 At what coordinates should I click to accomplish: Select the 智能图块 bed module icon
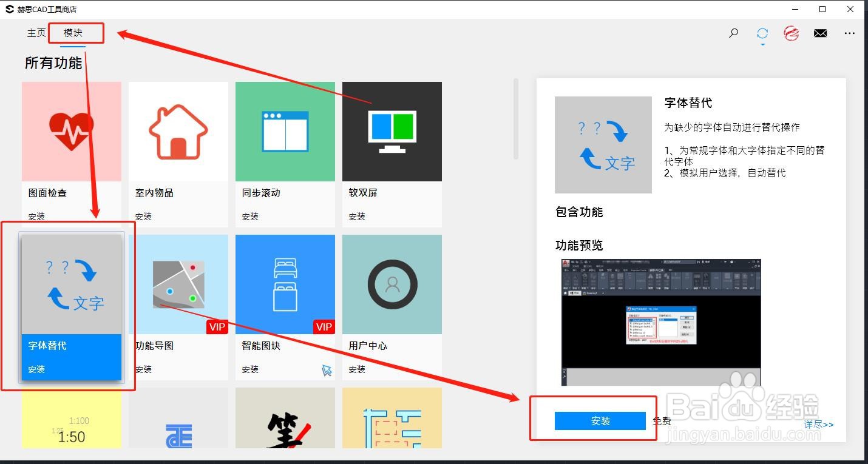coord(285,284)
